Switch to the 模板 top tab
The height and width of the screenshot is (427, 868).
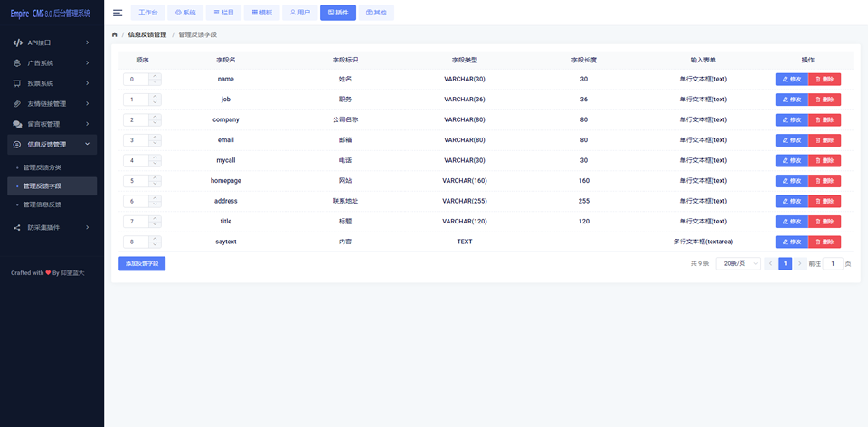click(262, 12)
